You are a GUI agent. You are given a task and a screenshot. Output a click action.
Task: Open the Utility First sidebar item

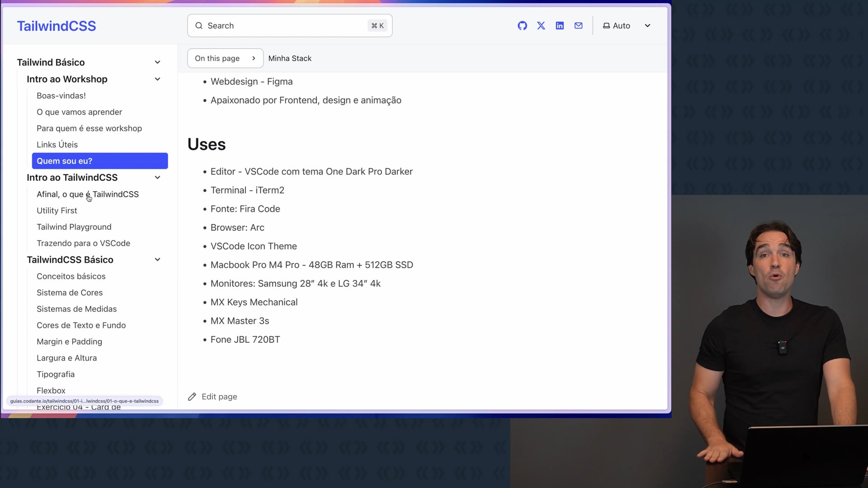coord(57,211)
